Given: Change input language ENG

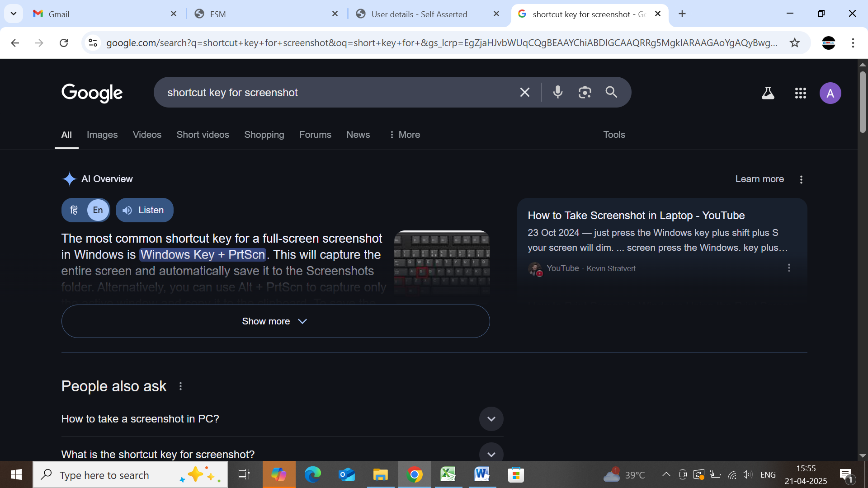Looking at the screenshot, I should click(x=768, y=475).
